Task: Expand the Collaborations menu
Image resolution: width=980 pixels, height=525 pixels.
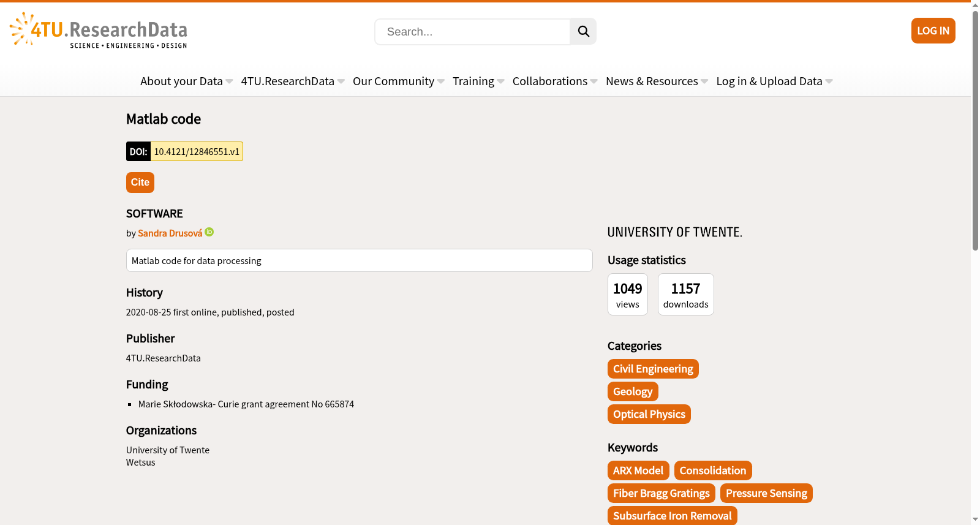Action: click(555, 81)
